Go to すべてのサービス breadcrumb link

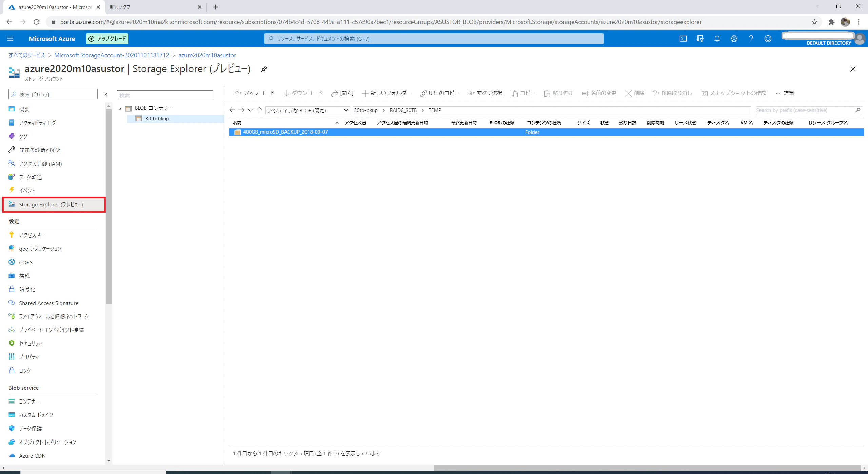pos(27,55)
